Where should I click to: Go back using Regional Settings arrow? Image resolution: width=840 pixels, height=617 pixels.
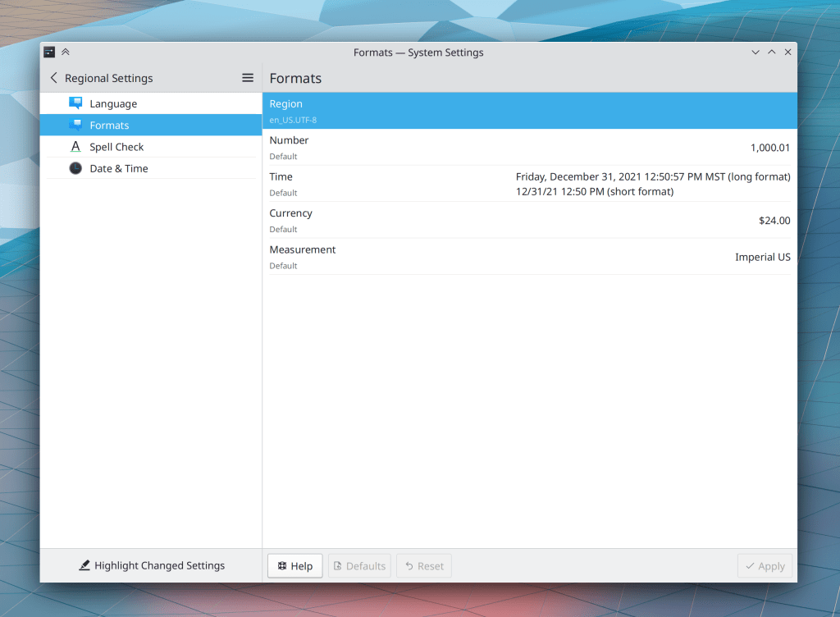point(54,78)
